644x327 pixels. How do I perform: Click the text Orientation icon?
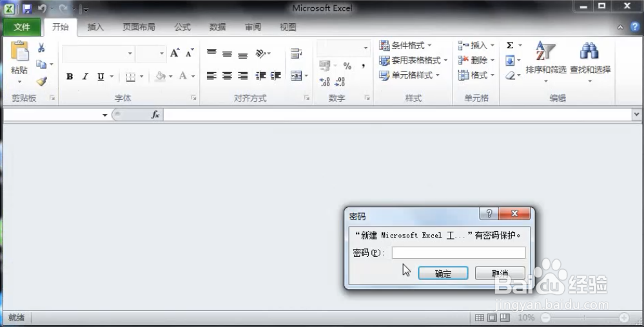(260, 53)
